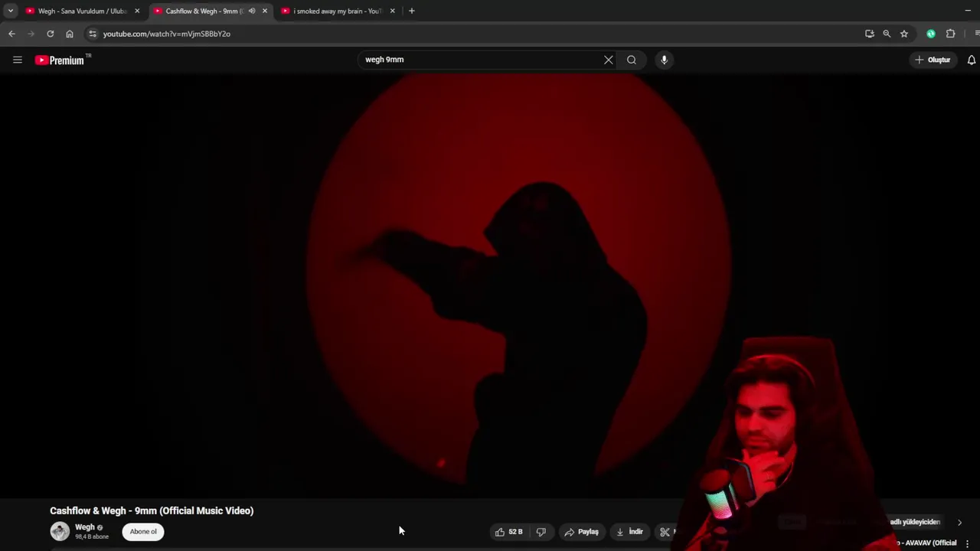Image resolution: width=980 pixels, height=551 pixels.
Task: Bookmark this page with star
Action: (904, 34)
